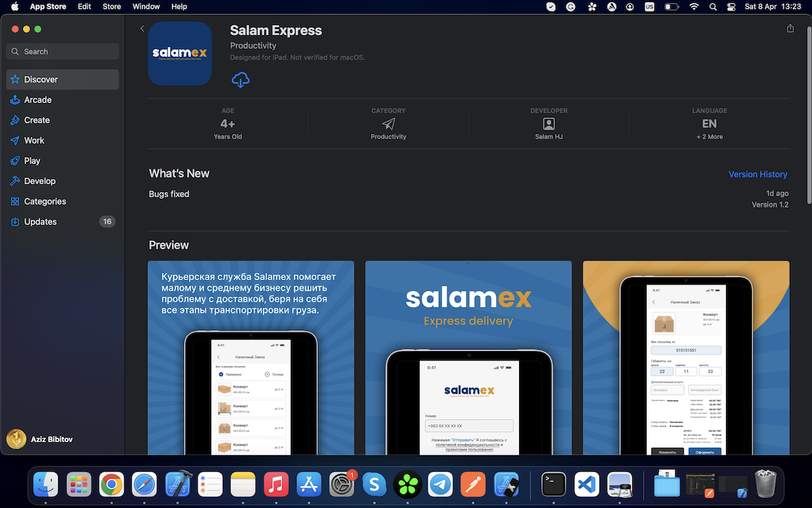This screenshot has width=812, height=508.
Task: Open Reminders from the Dock
Action: [211, 484]
